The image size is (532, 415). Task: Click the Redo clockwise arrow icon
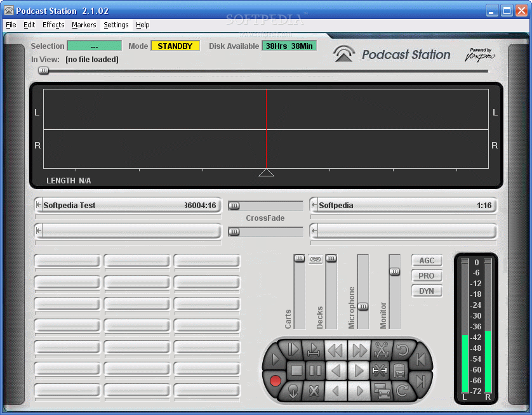(402, 391)
